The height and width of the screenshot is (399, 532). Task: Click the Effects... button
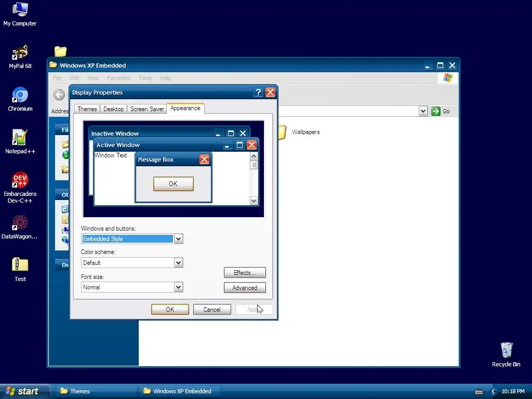click(245, 273)
